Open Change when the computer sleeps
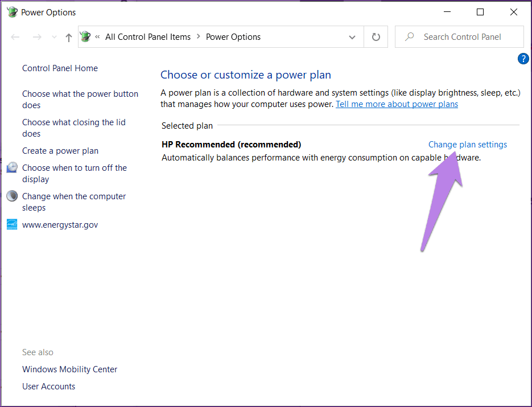The width and height of the screenshot is (532, 407). coord(74,202)
